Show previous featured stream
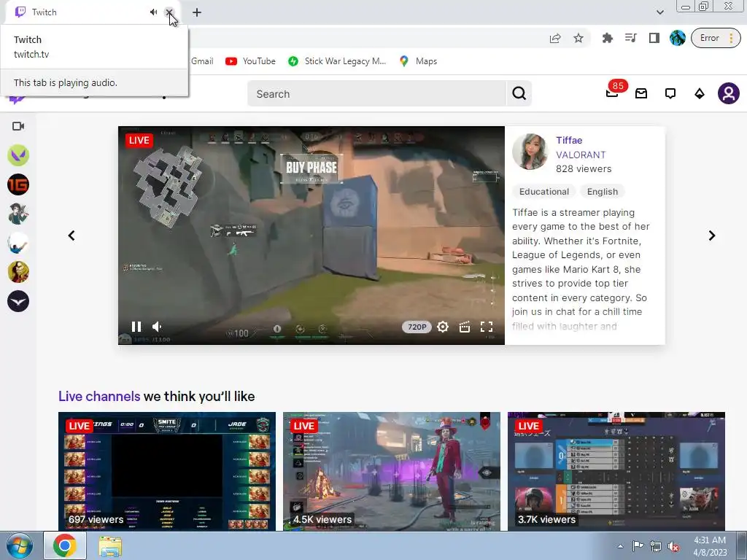747x560 pixels. click(x=71, y=236)
